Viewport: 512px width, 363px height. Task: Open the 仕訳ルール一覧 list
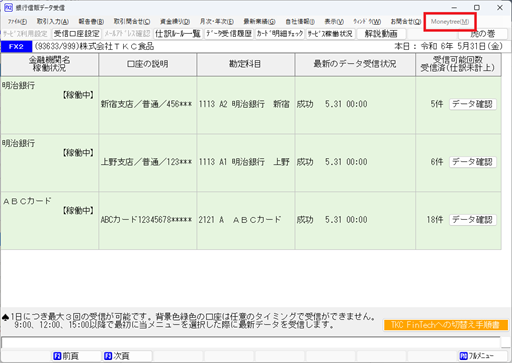click(178, 34)
